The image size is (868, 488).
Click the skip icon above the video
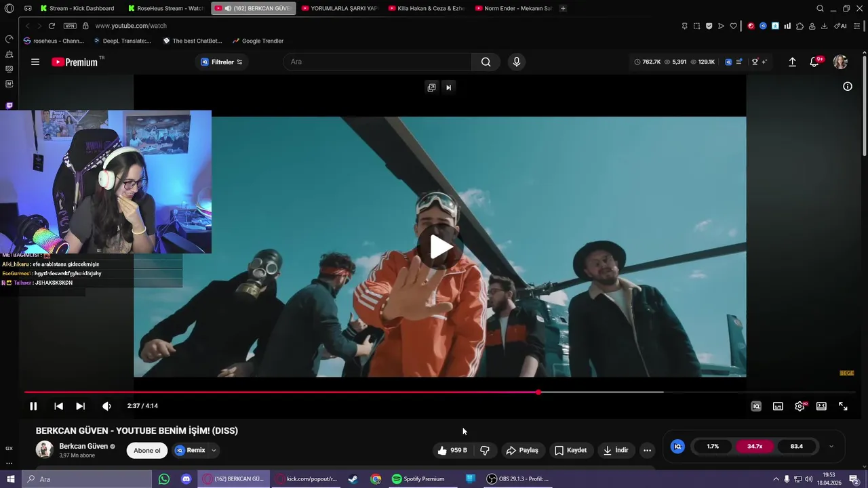click(x=448, y=87)
